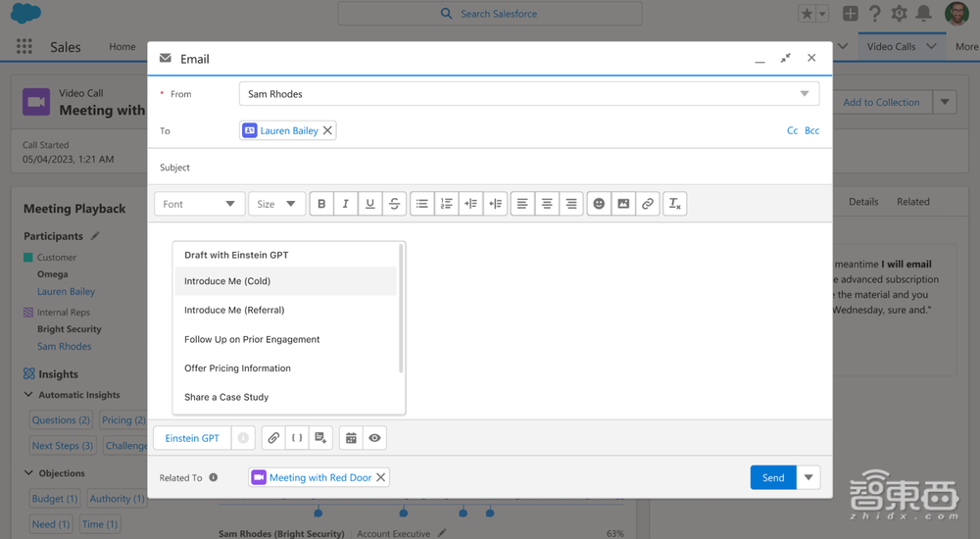Preview the email with eye icon
Image resolution: width=980 pixels, height=539 pixels.
pos(374,438)
